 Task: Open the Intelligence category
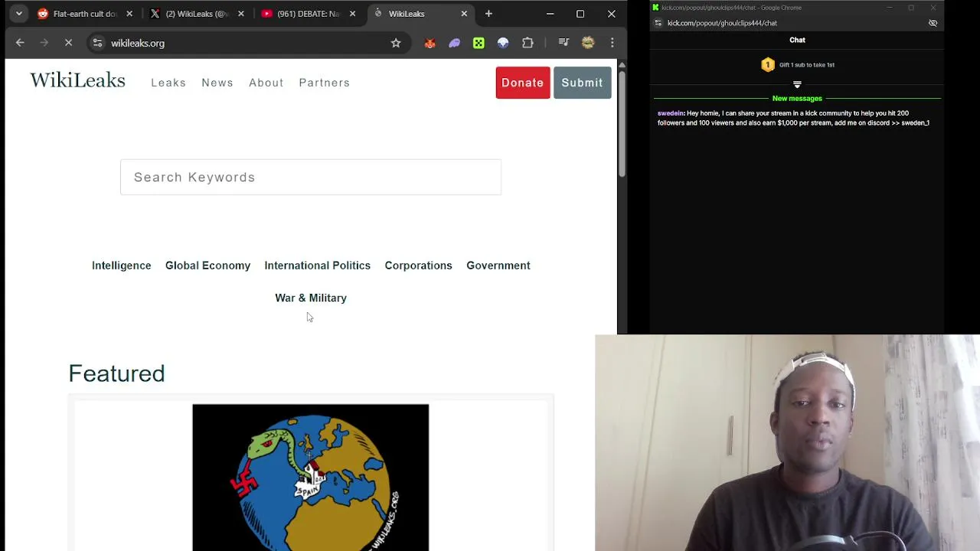(x=121, y=266)
